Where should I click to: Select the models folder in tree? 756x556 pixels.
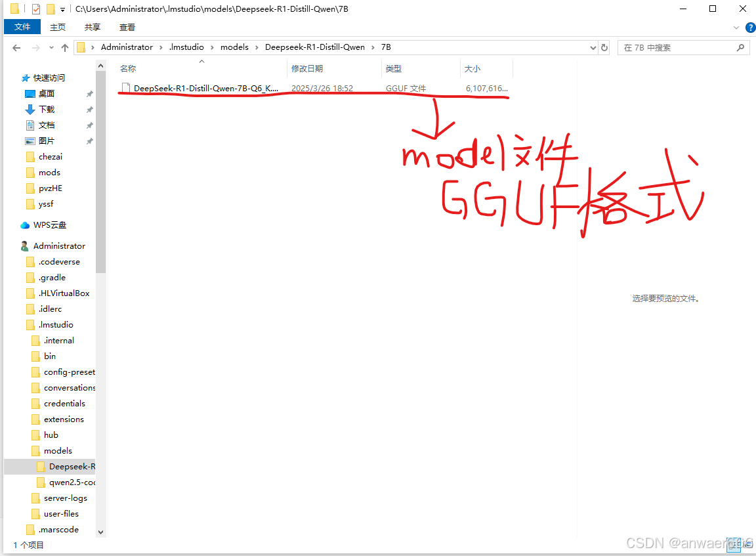tap(58, 451)
